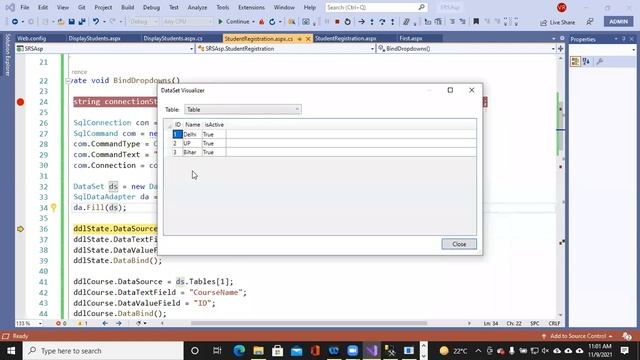This screenshot has height=360, width=640.
Task: Click the Save file icon
Action: [71, 22]
